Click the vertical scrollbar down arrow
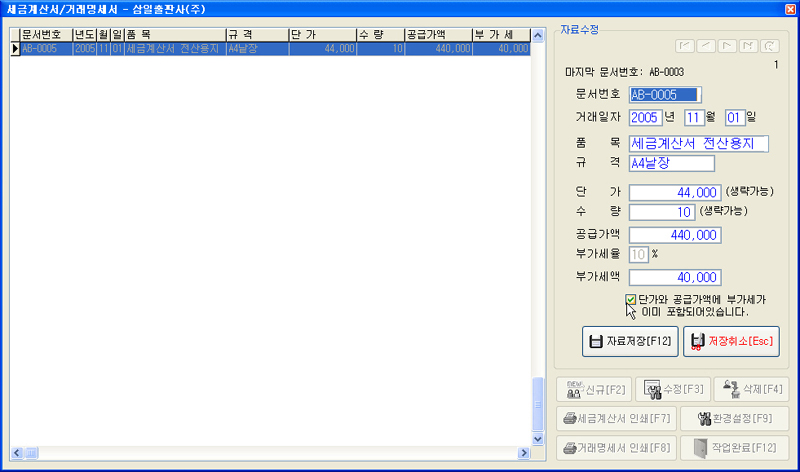800x472 pixels. click(538, 439)
